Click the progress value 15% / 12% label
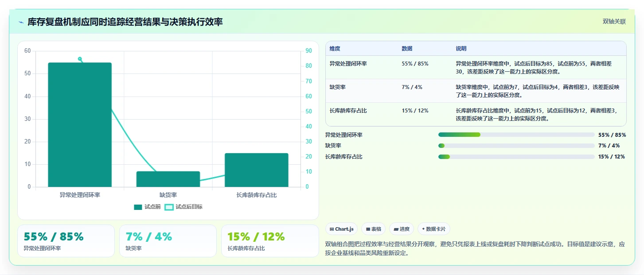 [612, 157]
